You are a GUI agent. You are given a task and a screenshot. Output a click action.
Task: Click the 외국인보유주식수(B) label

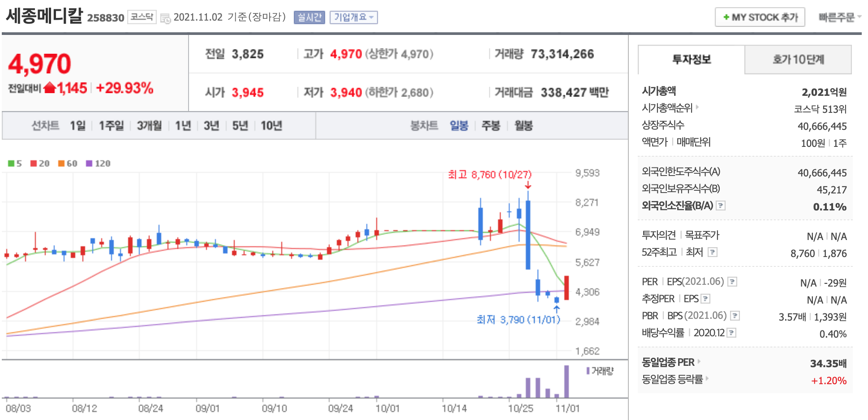pos(681,189)
